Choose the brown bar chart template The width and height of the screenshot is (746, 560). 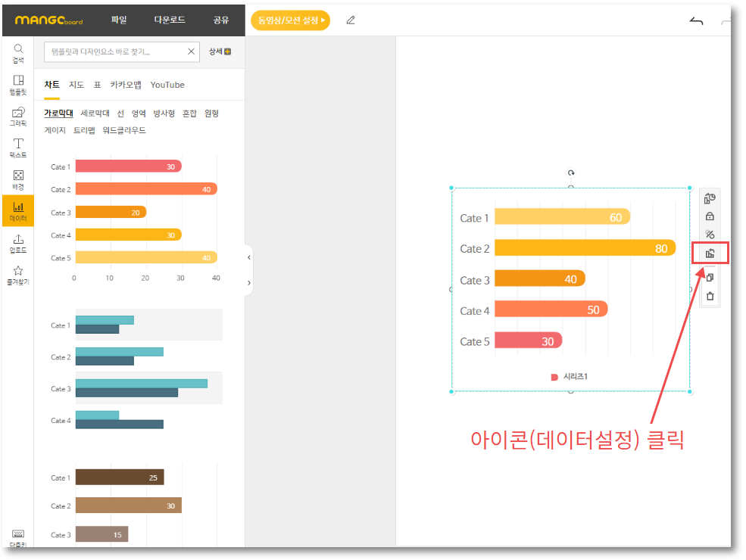click(136, 505)
